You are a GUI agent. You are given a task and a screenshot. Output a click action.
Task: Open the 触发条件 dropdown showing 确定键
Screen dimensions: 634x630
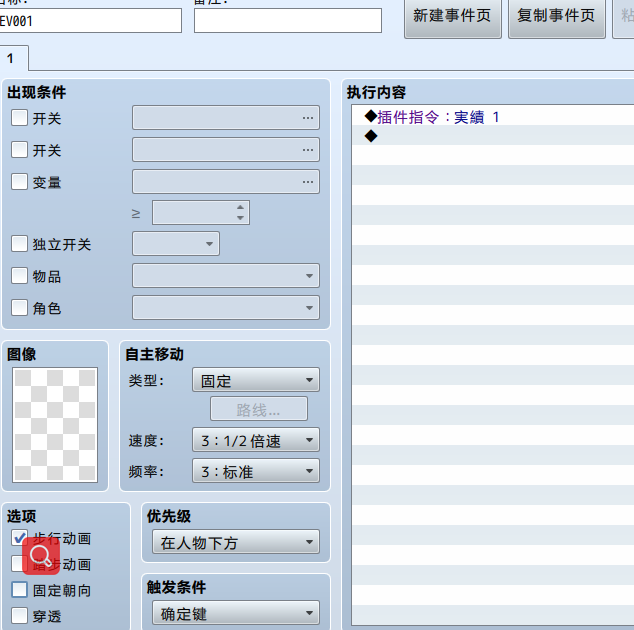236,613
